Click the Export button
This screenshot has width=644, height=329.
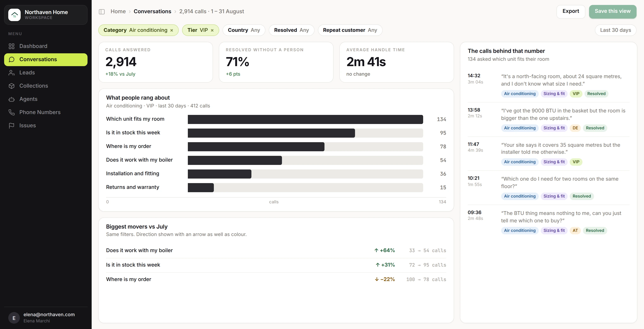pos(571,12)
